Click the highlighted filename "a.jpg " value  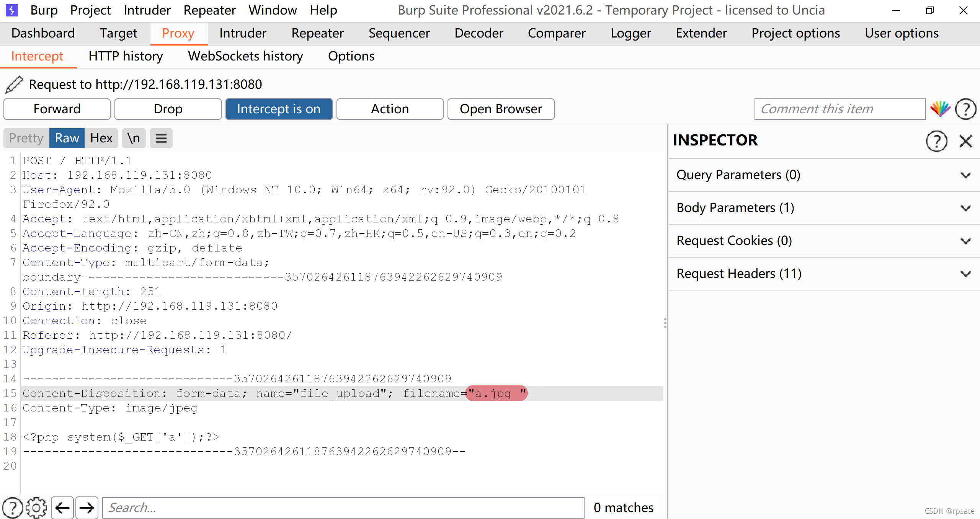point(497,393)
